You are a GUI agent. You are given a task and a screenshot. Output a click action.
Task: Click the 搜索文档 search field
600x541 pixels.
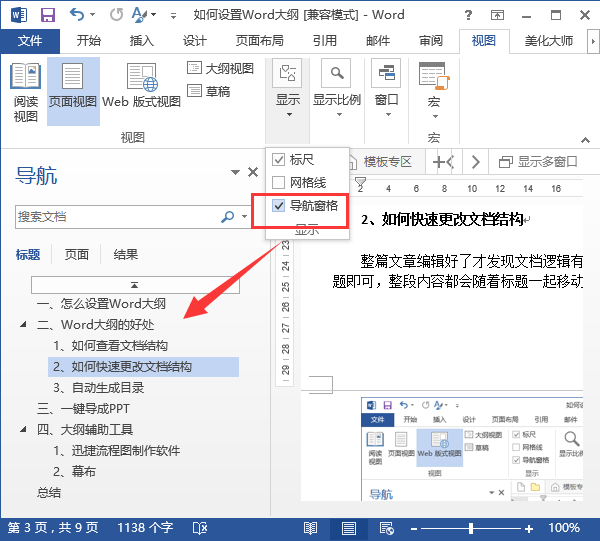click(x=118, y=217)
